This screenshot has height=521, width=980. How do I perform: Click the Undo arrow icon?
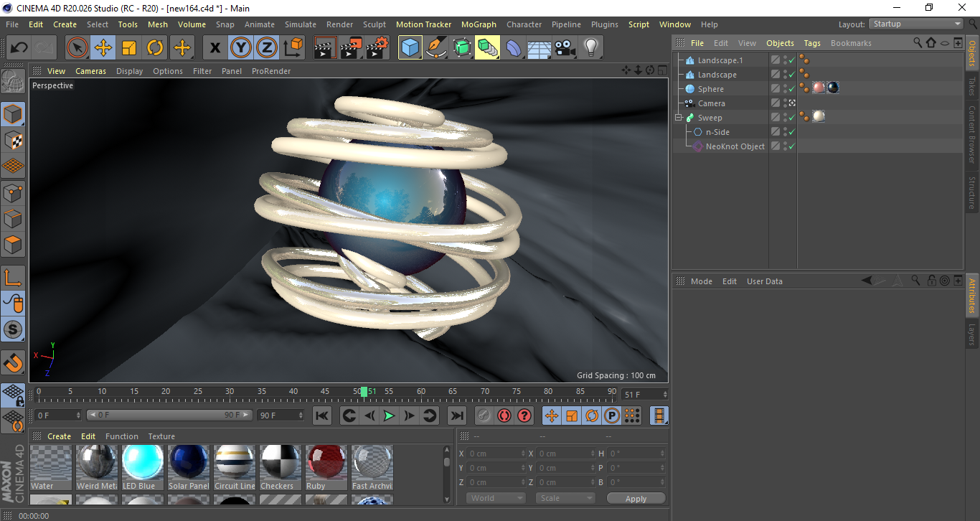click(19, 48)
